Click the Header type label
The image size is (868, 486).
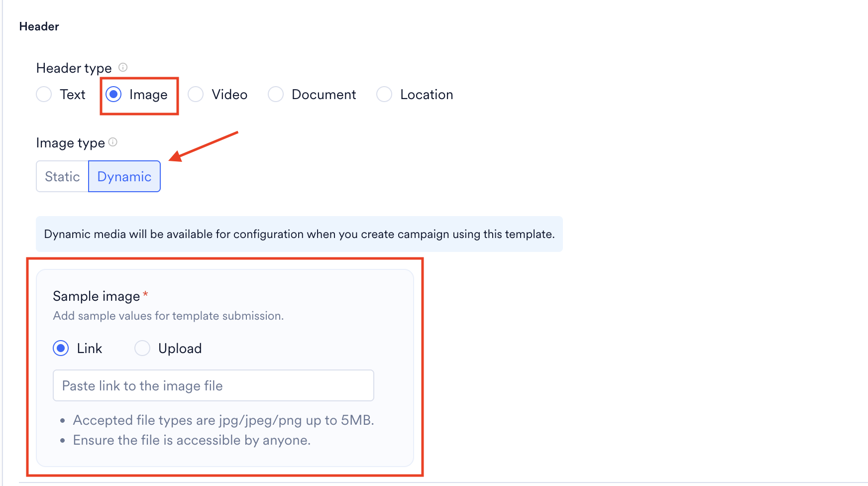coord(74,68)
